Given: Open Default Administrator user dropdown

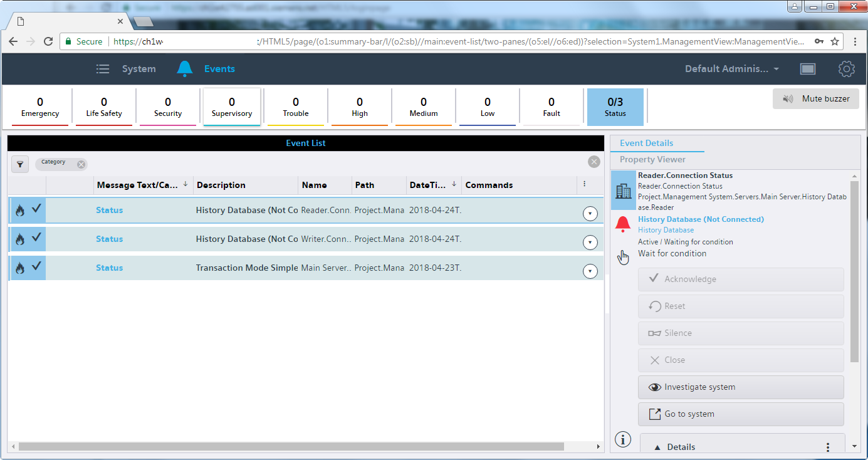Looking at the screenshot, I should (x=732, y=69).
